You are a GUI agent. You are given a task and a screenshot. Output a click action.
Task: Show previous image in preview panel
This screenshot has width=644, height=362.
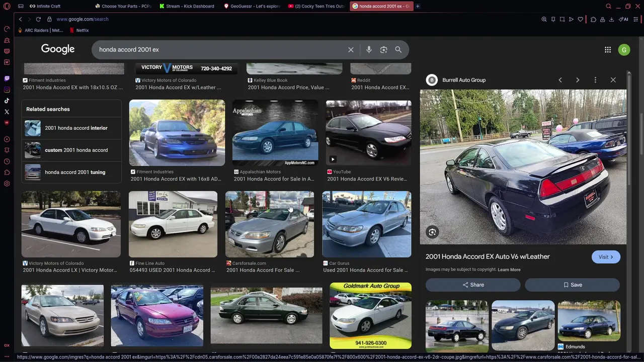click(x=560, y=80)
